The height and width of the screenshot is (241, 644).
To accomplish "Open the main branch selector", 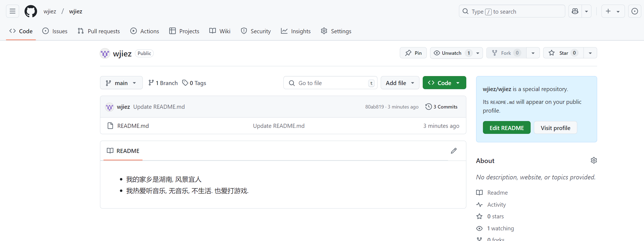I will [121, 83].
